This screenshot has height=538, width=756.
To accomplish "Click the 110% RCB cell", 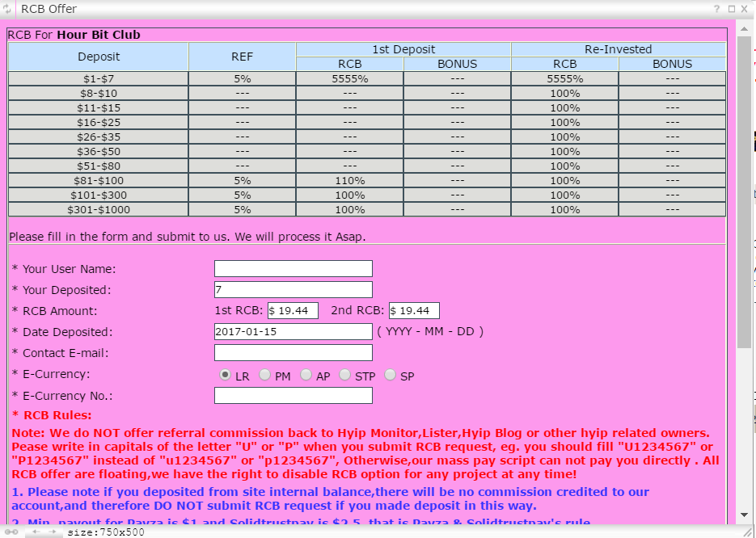I will point(350,181).
